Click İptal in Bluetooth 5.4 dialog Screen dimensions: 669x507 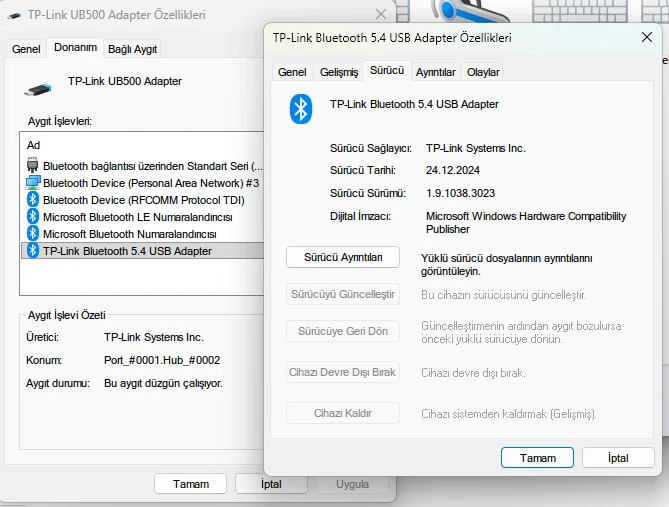coord(618,458)
